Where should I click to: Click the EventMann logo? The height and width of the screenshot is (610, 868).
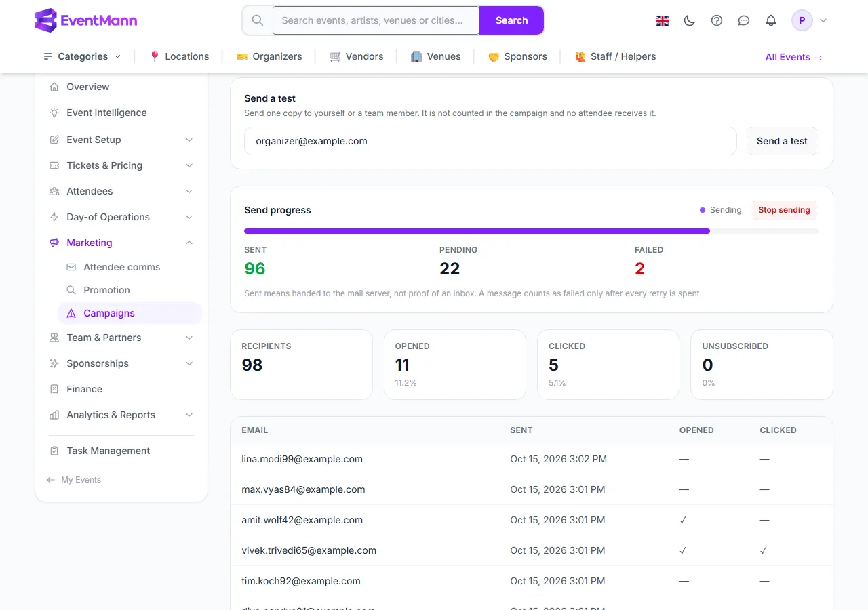point(85,20)
